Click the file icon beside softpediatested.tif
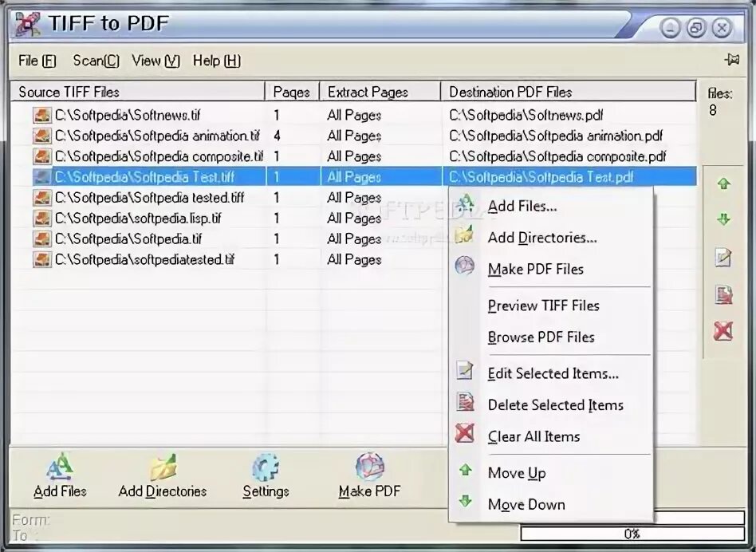 42,260
